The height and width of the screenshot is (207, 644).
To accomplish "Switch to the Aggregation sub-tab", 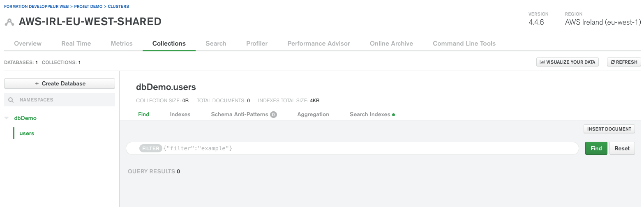I will click(x=313, y=114).
